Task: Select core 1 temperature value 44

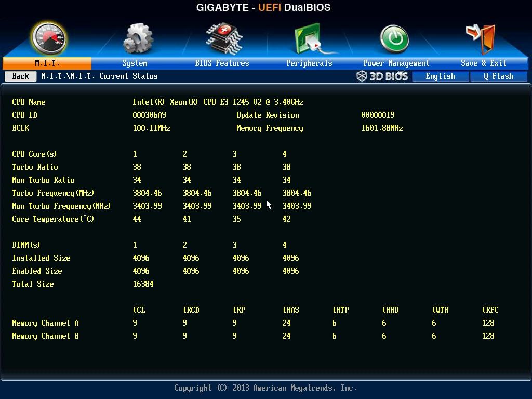Action: [137, 219]
